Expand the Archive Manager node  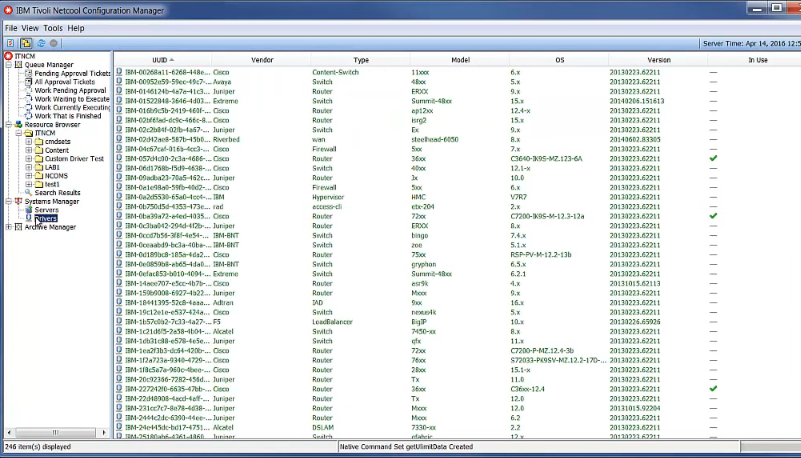(8, 227)
